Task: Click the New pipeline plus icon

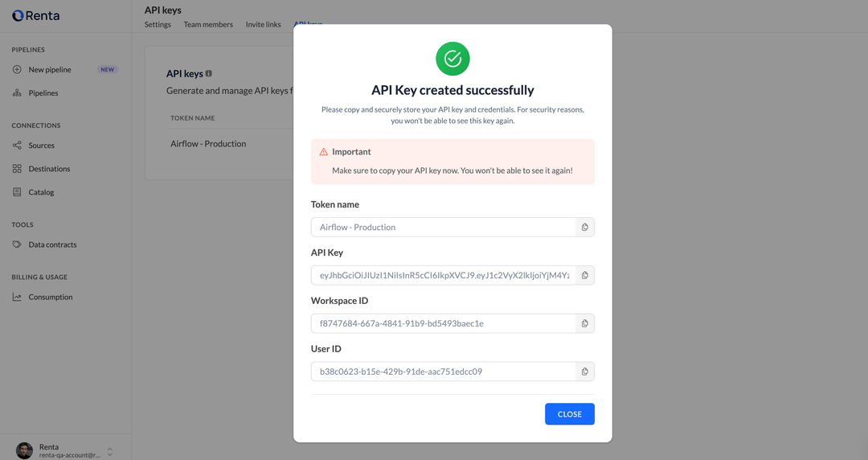Action: (18, 69)
